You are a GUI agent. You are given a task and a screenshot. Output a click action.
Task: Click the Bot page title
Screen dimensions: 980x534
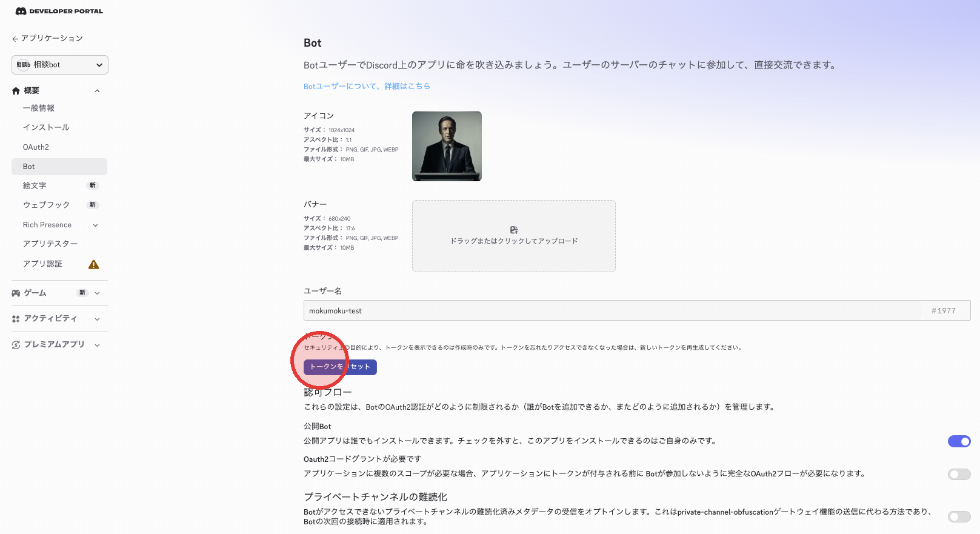(x=313, y=43)
